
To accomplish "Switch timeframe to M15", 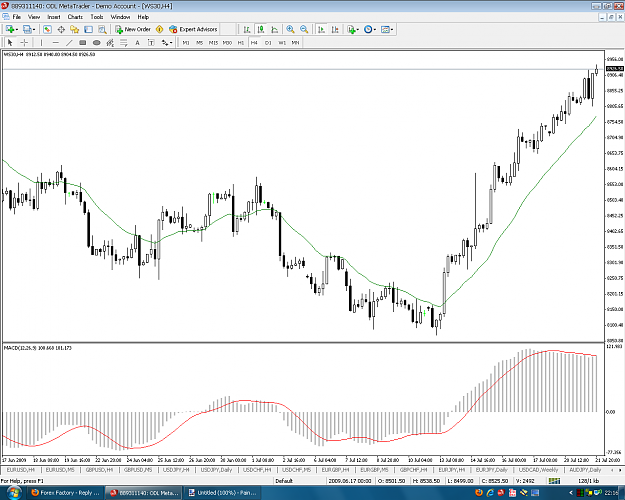I will (x=213, y=42).
